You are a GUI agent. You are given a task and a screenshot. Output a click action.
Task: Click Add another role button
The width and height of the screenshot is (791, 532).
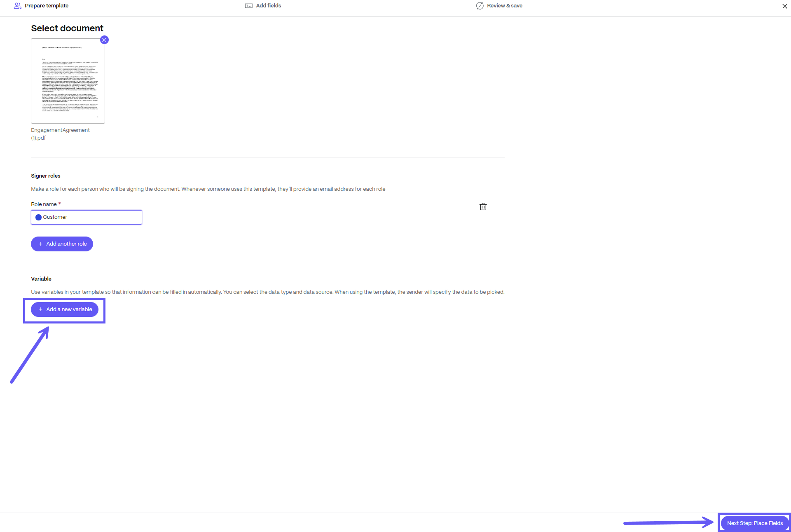pyautogui.click(x=62, y=244)
